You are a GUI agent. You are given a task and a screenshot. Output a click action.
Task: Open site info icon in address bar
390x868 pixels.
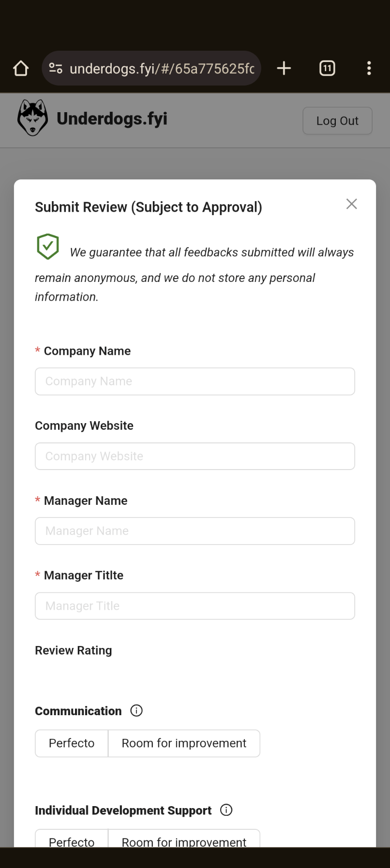click(x=56, y=68)
